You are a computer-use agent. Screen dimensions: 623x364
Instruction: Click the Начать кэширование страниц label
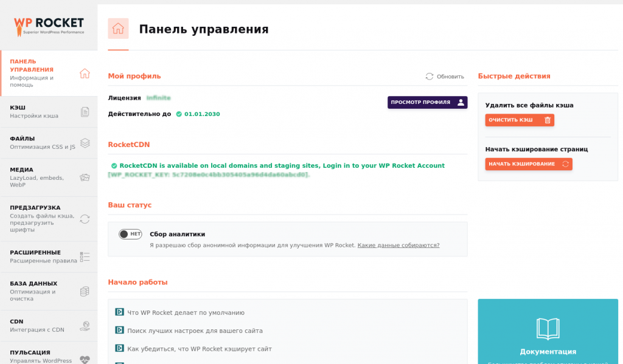click(x=537, y=149)
